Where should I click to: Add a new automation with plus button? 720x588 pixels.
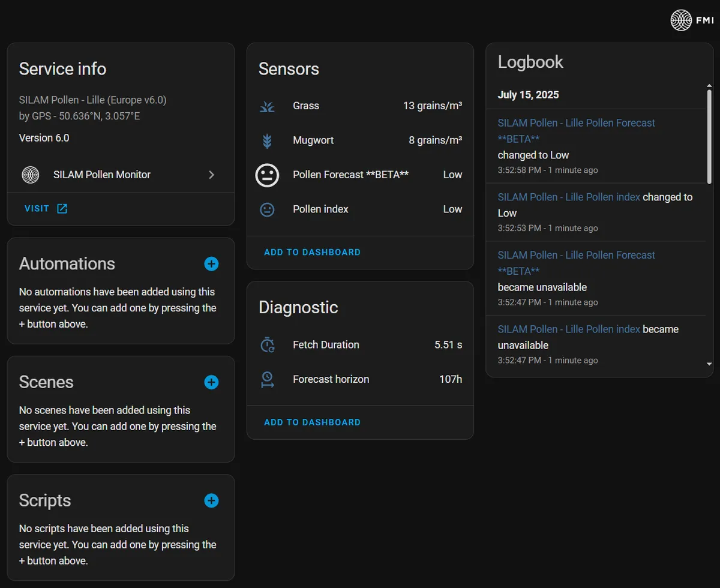[211, 263]
